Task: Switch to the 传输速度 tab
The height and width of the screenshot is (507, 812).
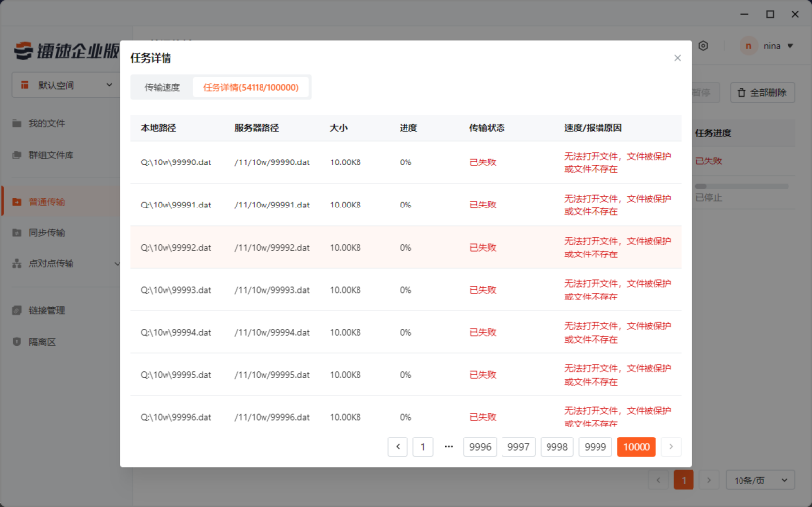Action: [x=163, y=87]
